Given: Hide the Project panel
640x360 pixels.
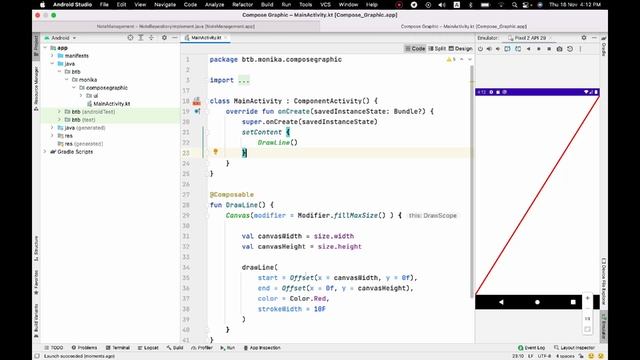Looking at the screenshot, I should 174,38.
